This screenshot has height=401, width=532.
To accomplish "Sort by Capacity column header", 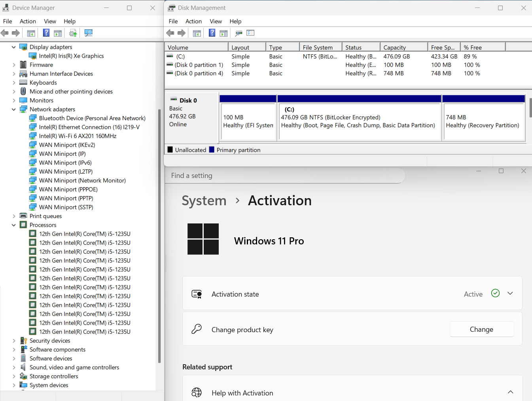I will 404,47.
